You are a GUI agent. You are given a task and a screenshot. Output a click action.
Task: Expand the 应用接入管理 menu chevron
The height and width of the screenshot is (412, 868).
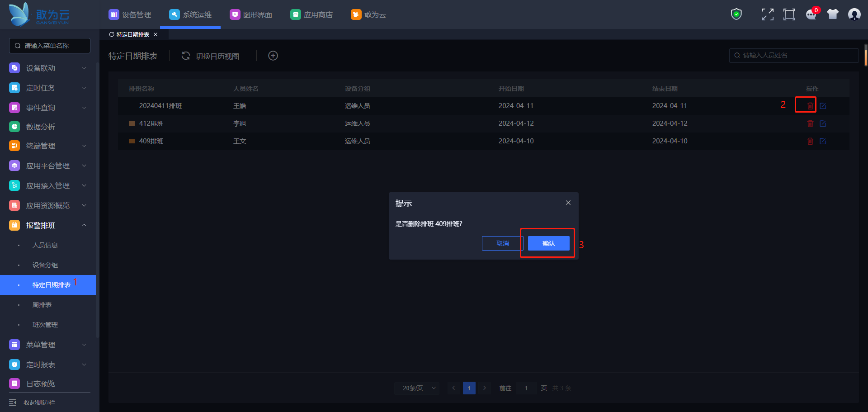click(x=84, y=185)
